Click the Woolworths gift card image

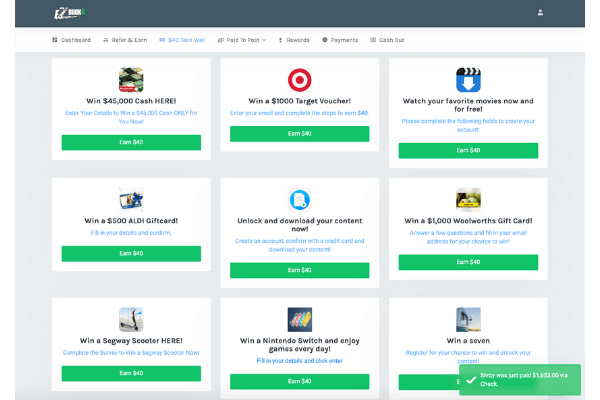point(468,199)
